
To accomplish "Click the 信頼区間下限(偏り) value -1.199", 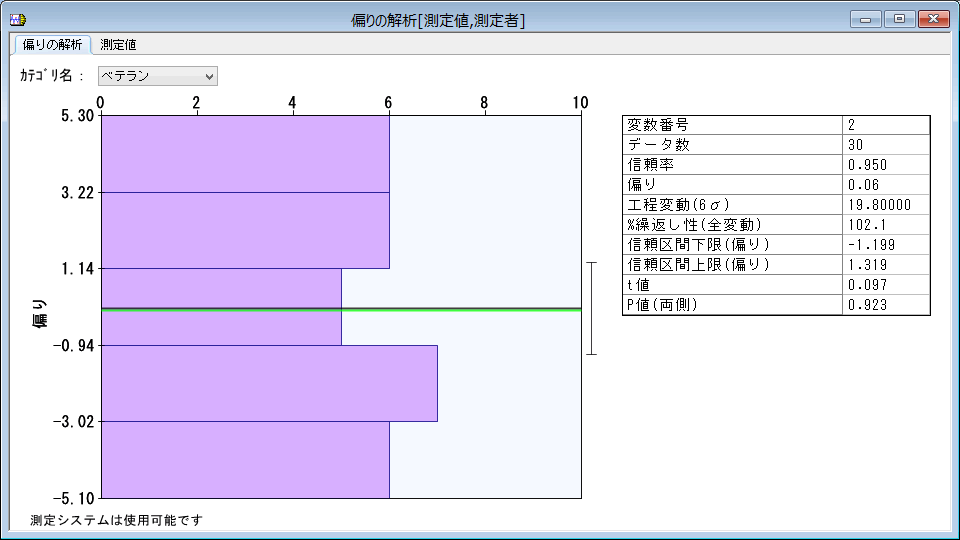I will click(x=871, y=245).
